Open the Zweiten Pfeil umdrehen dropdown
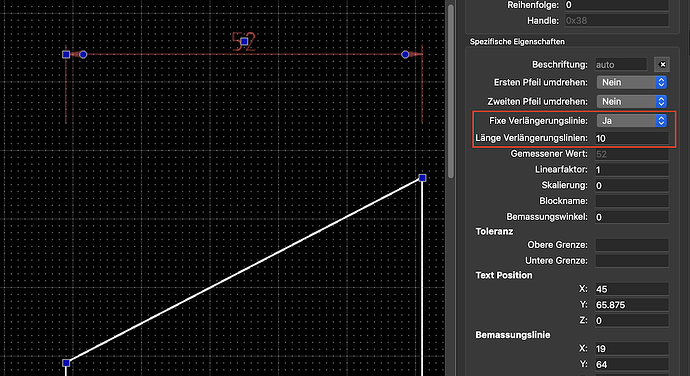The height and width of the screenshot is (376, 690). coord(631,102)
